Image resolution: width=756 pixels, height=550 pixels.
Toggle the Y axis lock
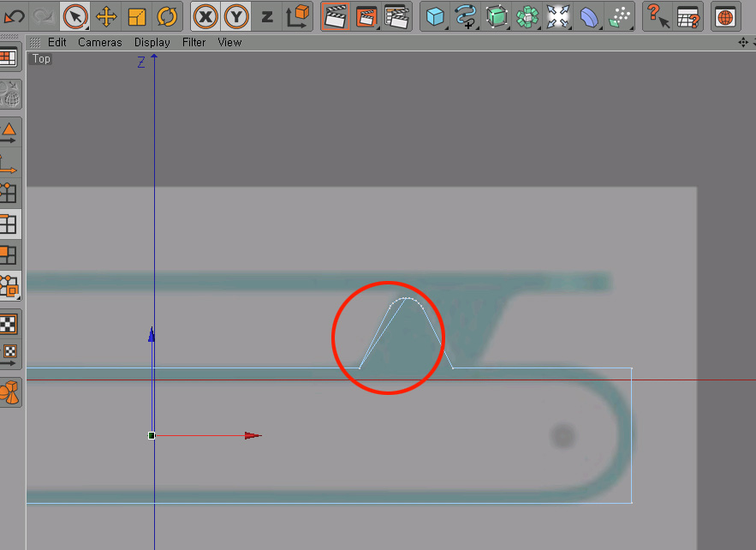pos(236,17)
